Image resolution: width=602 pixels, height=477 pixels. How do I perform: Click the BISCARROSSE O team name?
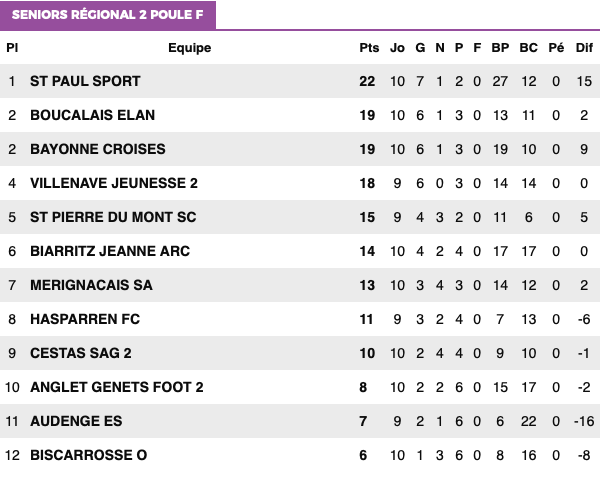coord(89,455)
